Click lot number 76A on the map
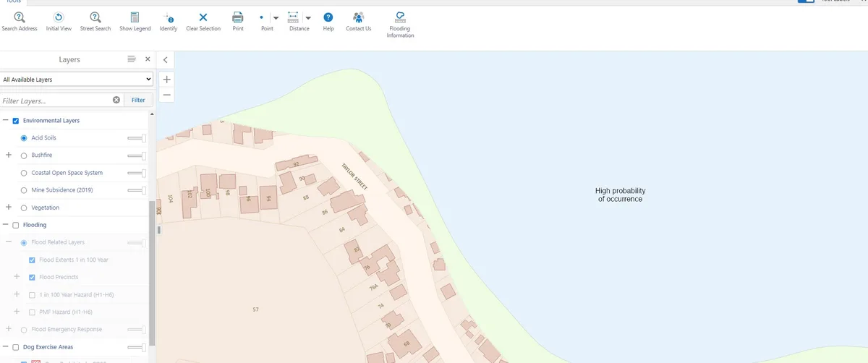Image resolution: width=868 pixels, height=363 pixels. point(374,287)
